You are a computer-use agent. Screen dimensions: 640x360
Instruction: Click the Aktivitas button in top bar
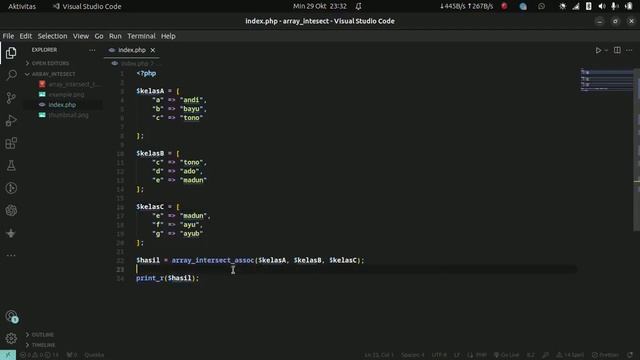(22, 6)
